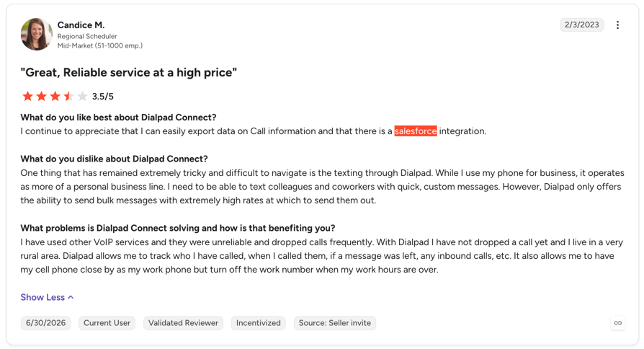Click the Source: Seller invite tag

click(x=335, y=323)
